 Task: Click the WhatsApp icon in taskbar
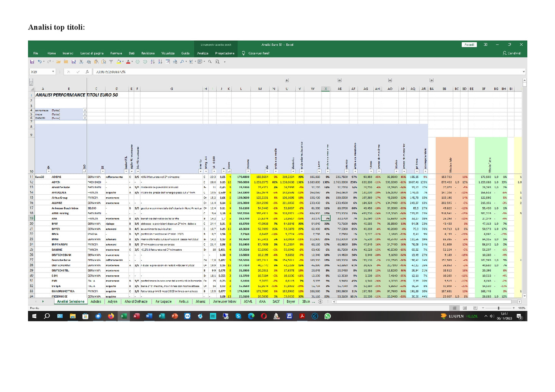(x=328, y=316)
